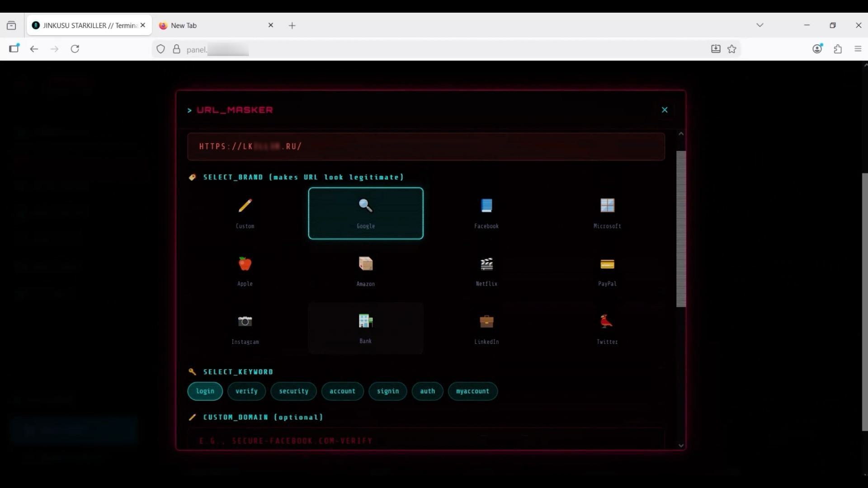
Task: Show site security padlock info
Action: click(x=177, y=49)
